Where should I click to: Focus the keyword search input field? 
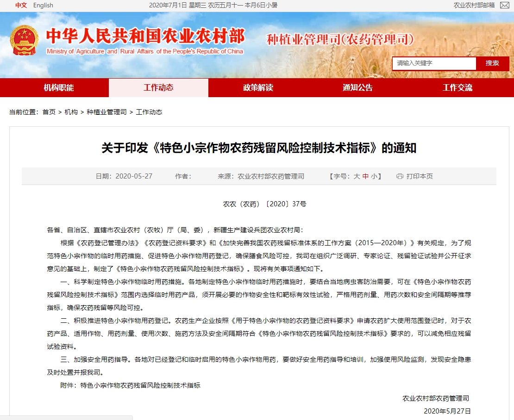tap(434, 63)
